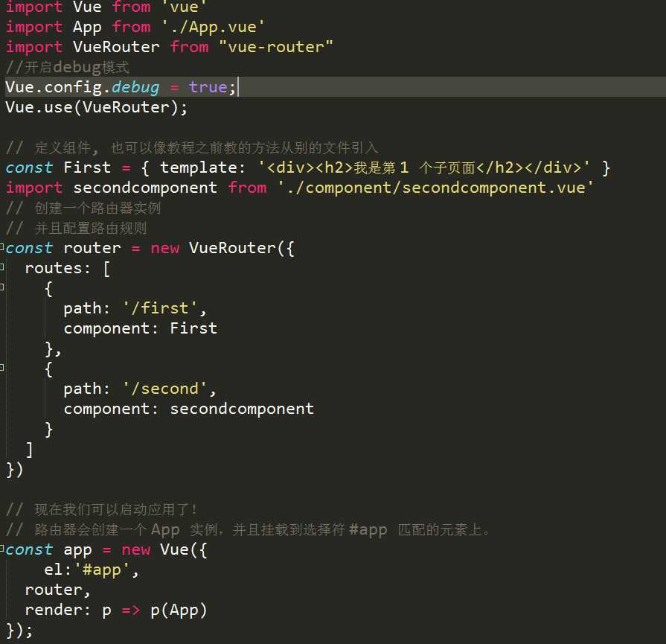Place the cursor on the comment '//开启debug模式'

click(68, 67)
